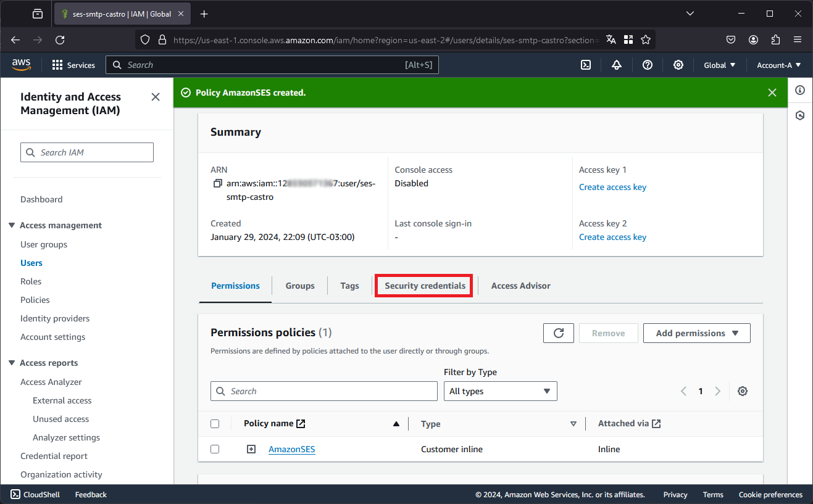Open the hexagon icon below the info icon
The height and width of the screenshot is (504, 813).
pos(800,115)
